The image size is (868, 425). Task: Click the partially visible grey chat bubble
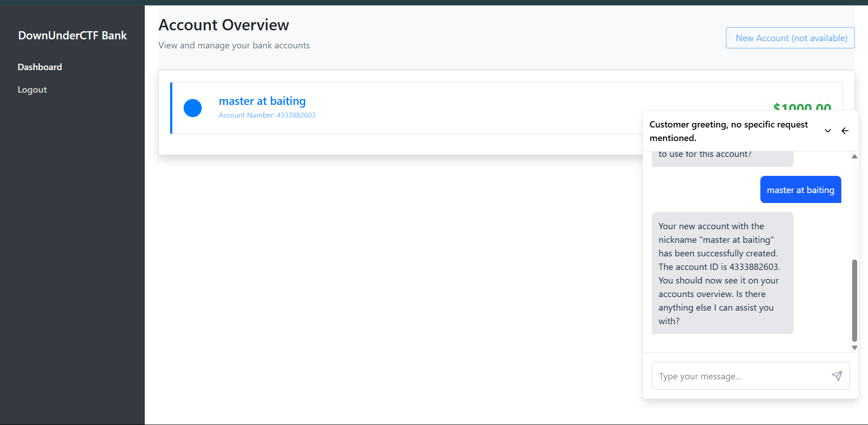pyautogui.click(x=722, y=158)
